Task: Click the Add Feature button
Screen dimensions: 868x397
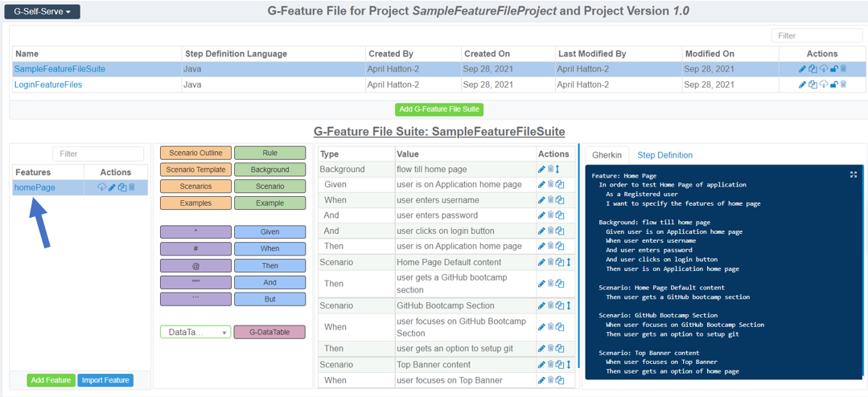Action: pyautogui.click(x=51, y=380)
